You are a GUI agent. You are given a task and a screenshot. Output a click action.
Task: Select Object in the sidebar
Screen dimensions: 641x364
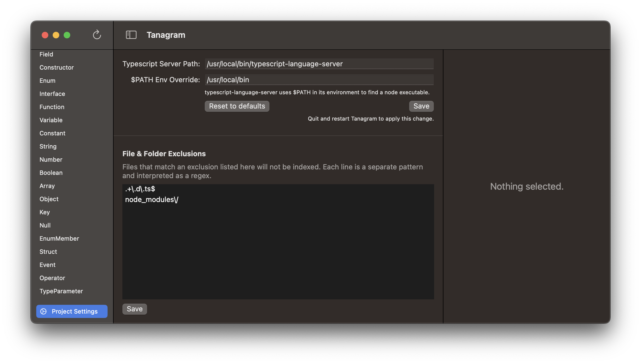tap(49, 199)
